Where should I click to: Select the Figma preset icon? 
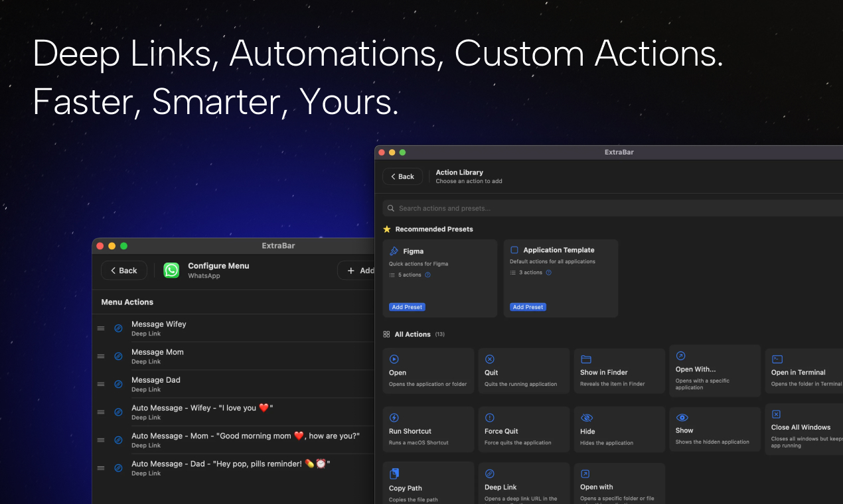tap(395, 251)
